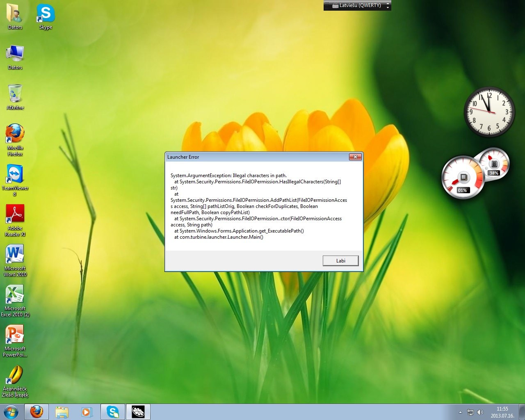Click the taskbar clock showing 11:55
The height and width of the screenshot is (420, 525).
click(502, 412)
